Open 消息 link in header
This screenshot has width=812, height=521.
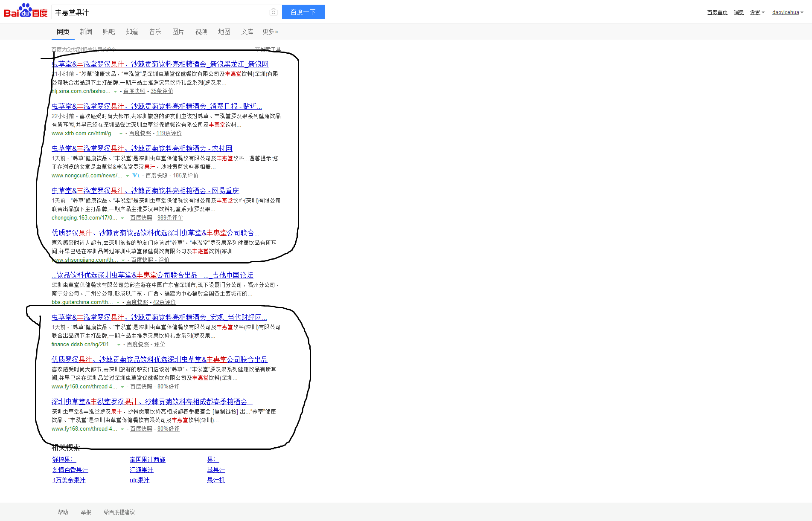tap(739, 12)
